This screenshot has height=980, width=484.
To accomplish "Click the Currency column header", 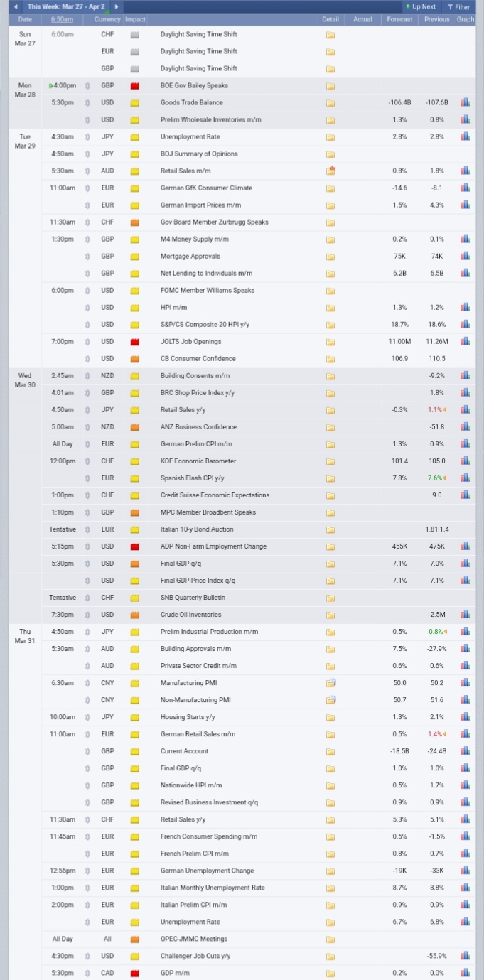I will click(107, 19).
